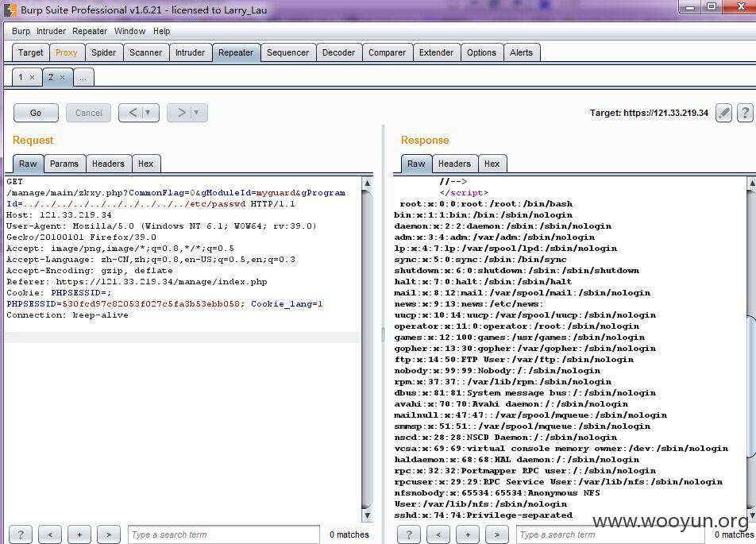Switch to the Target tab
The height and width of the screenshot is (544, 756).
30,52
